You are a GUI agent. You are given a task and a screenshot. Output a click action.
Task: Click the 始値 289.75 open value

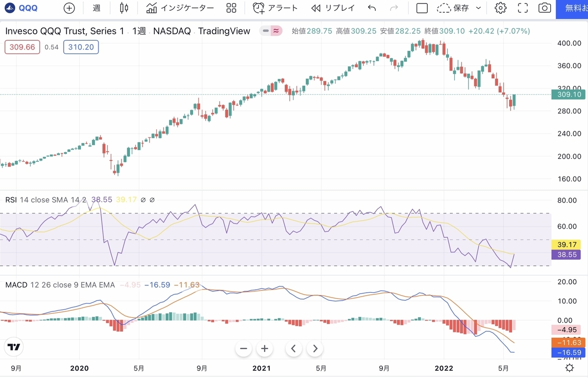coord(312,31)
